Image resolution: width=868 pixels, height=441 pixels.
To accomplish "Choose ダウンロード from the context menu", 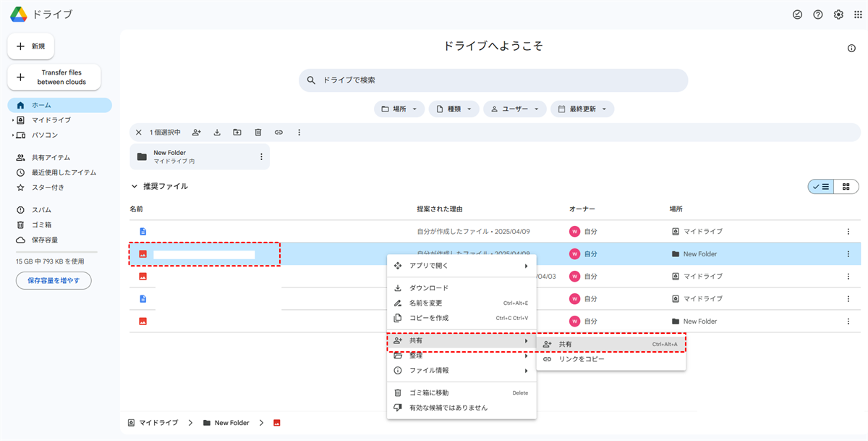I will pyautogui.click(x=429, y=288).
